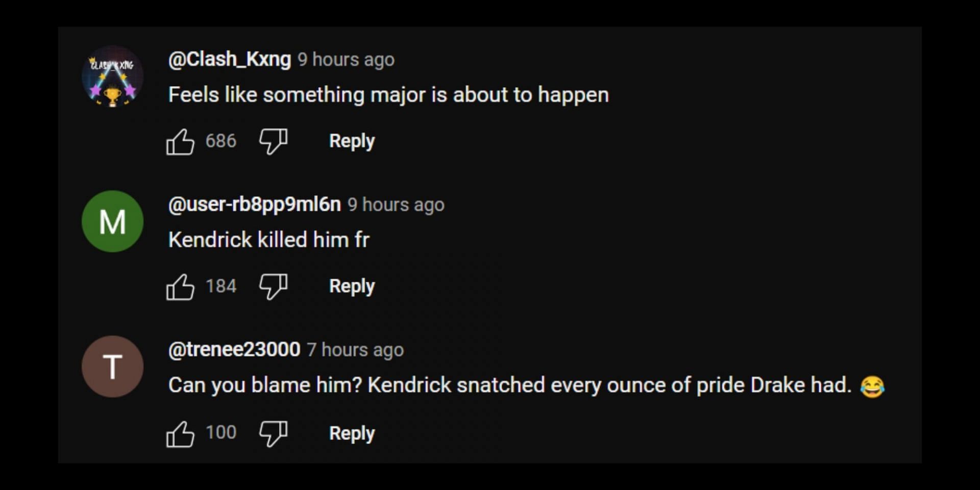
Task: Dislike the Clash_Kxng comment
Action: pos(273,141)
